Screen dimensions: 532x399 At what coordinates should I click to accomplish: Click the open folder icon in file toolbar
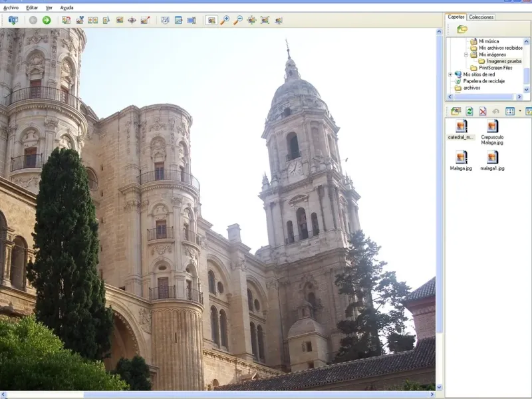(x=456, y=111)
